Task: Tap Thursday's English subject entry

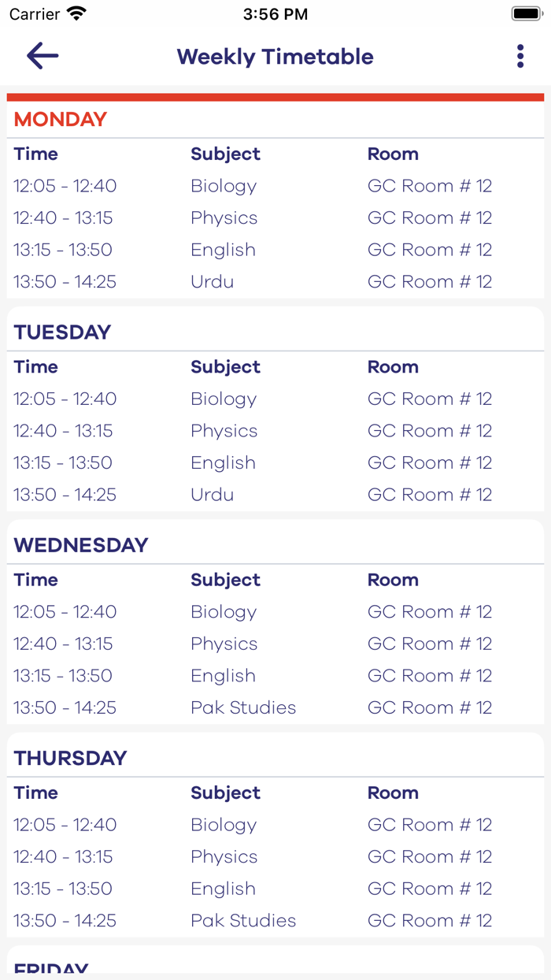Action: click(x=223, y=889)
